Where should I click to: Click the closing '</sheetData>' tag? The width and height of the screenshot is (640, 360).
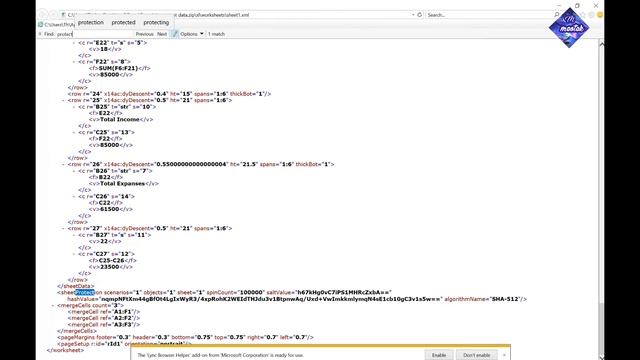point(76,286)
